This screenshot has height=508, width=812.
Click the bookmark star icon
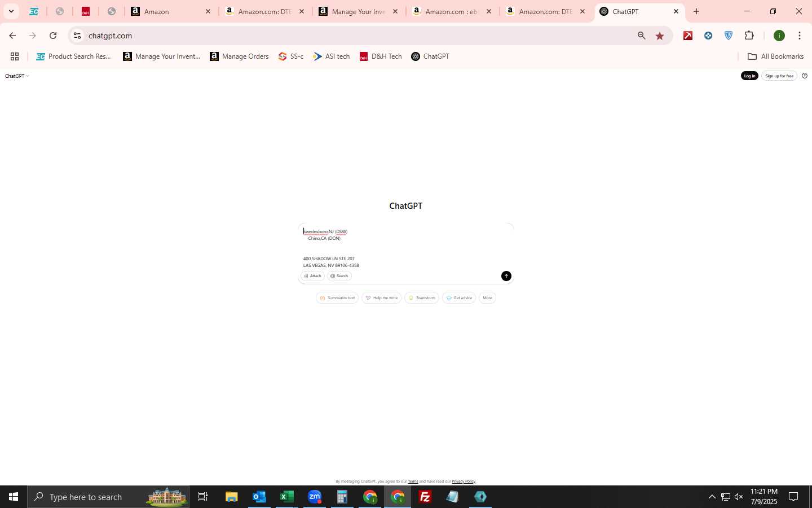[x=660, y=36]
